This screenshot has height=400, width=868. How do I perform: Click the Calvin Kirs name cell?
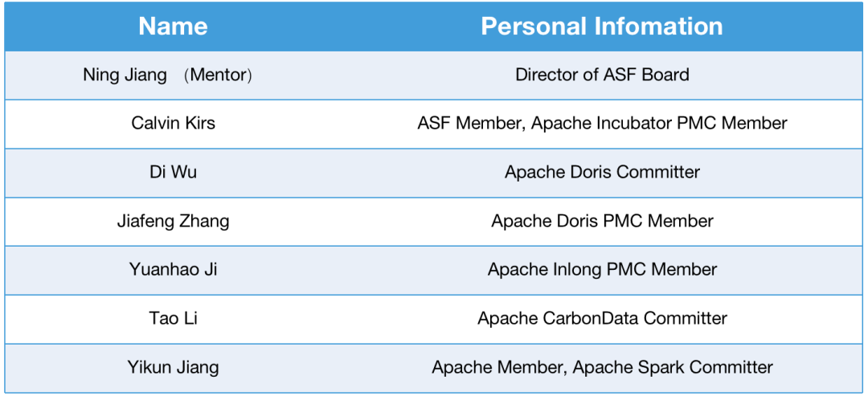click(x=173, y=124)
